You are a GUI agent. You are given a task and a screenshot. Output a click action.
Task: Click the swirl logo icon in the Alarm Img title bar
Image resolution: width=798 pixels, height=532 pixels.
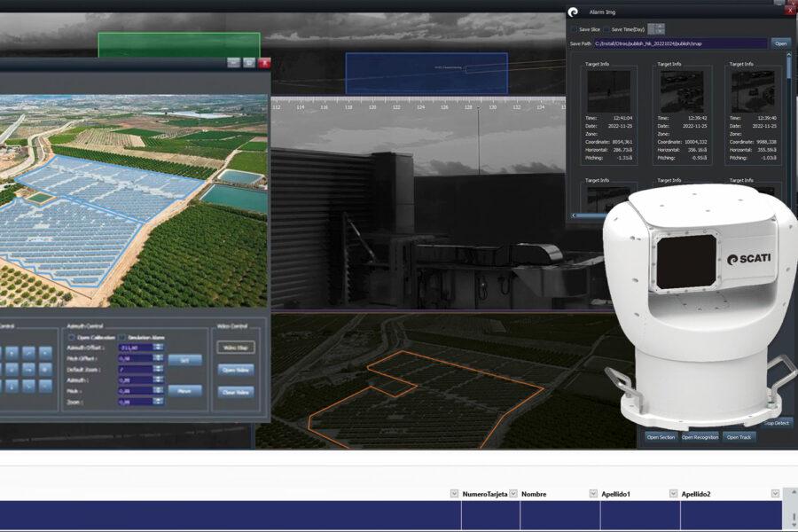tap(574, 12)
